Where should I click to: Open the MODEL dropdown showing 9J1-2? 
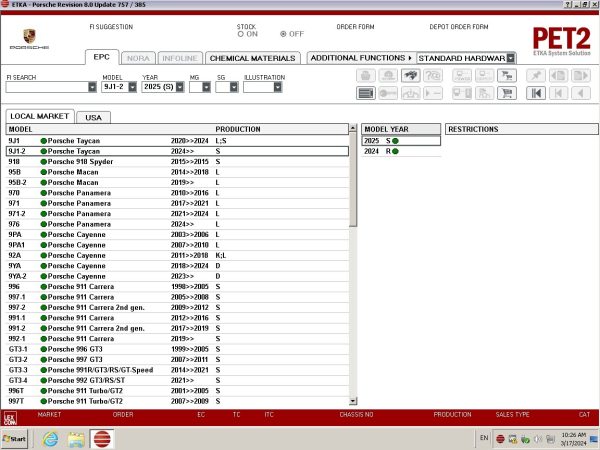coord(132,87)
